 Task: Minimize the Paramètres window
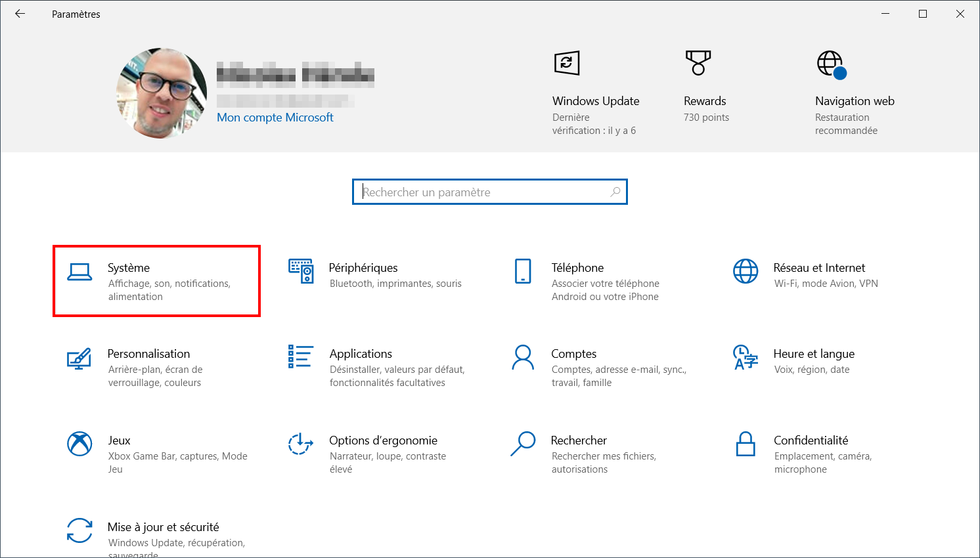885,14
